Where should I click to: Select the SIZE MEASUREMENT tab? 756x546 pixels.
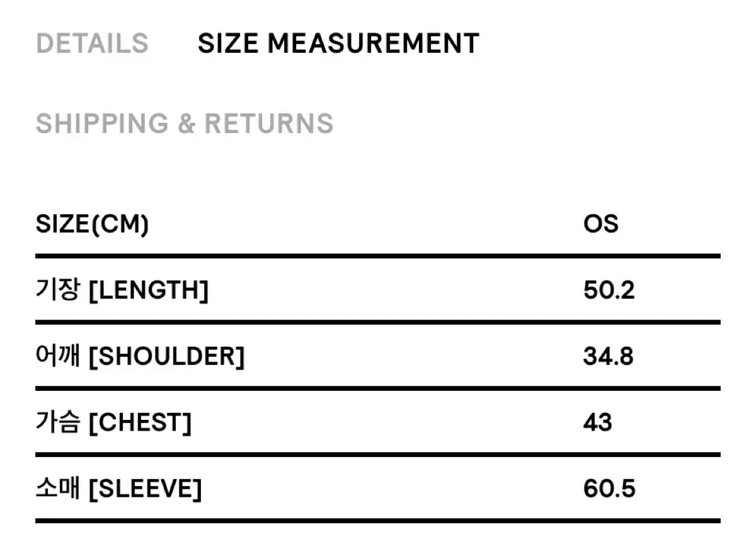(x=338, y=44)
